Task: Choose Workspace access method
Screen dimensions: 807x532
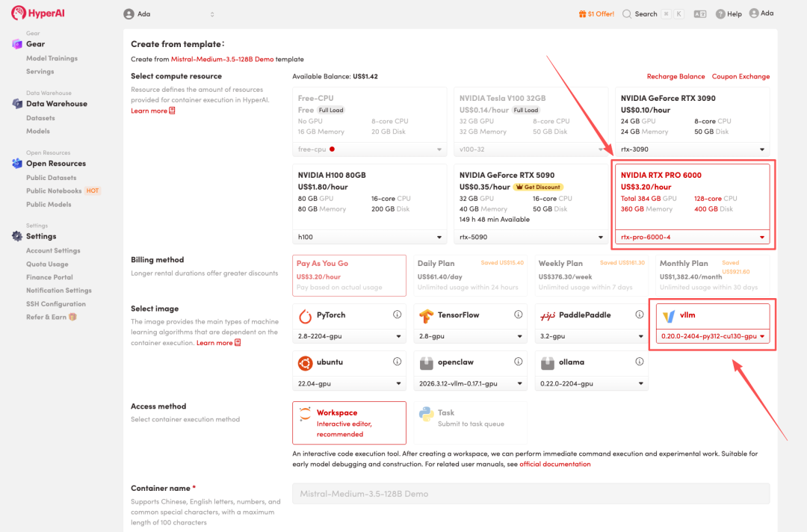Action: [x=349, y=423]
